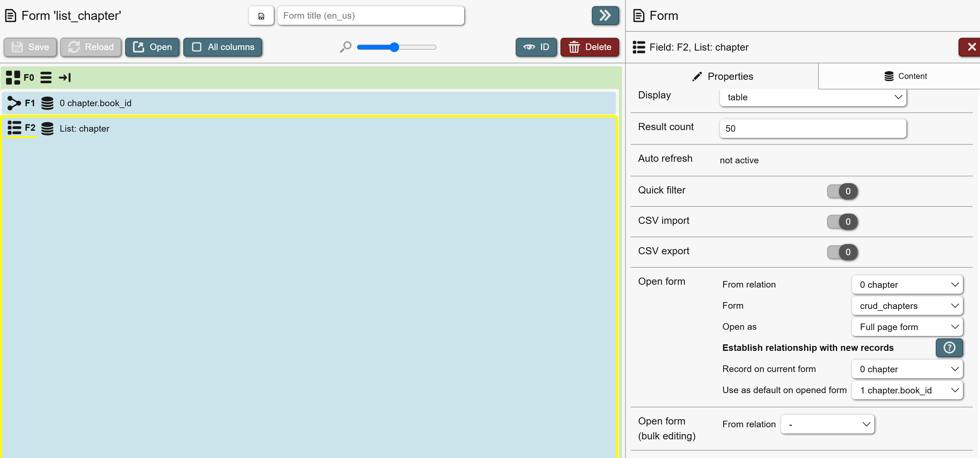Click the F0 arrow-to-bar wrap icon
The image size is (980, 458).
click(x=65, y=78)
